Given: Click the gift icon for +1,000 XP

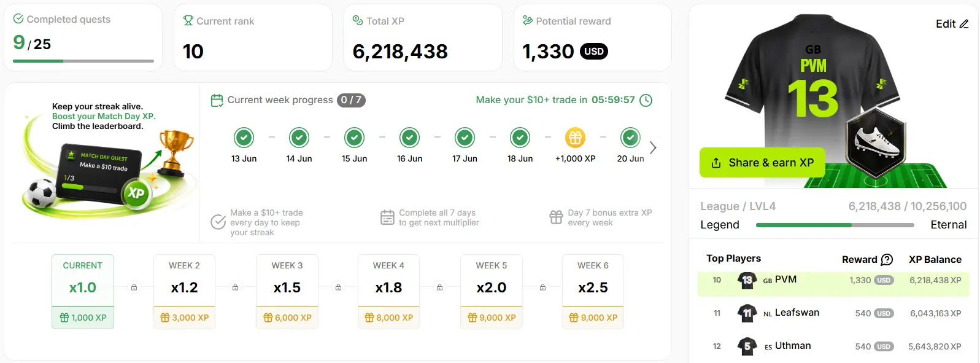Looking at the screenshot, I should [x=575, y=138].
